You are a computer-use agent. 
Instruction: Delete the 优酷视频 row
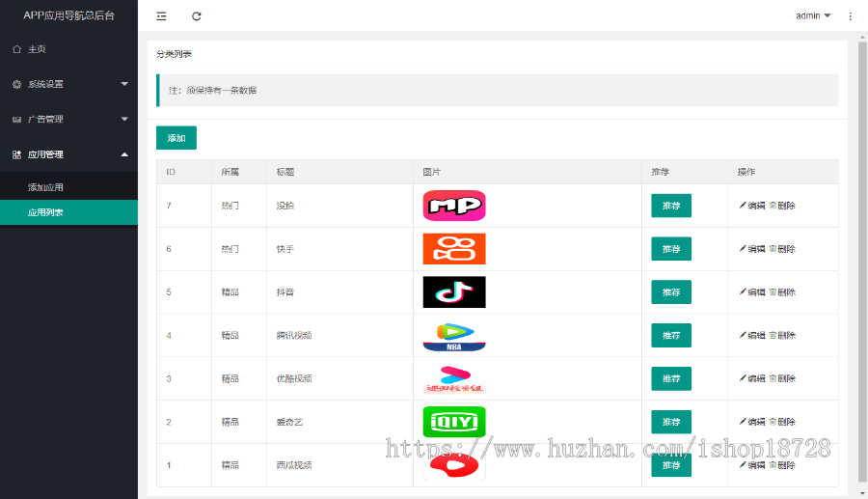(x=781, y=378)
